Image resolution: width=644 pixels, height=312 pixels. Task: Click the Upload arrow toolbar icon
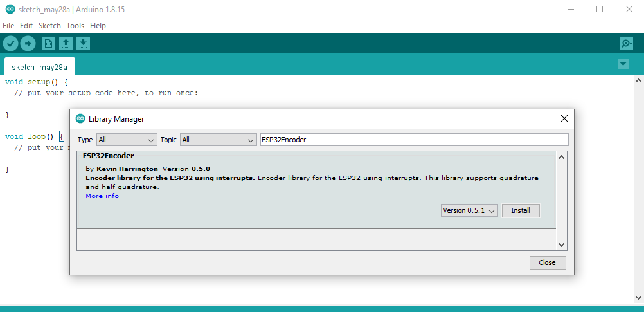pos(28,43)
